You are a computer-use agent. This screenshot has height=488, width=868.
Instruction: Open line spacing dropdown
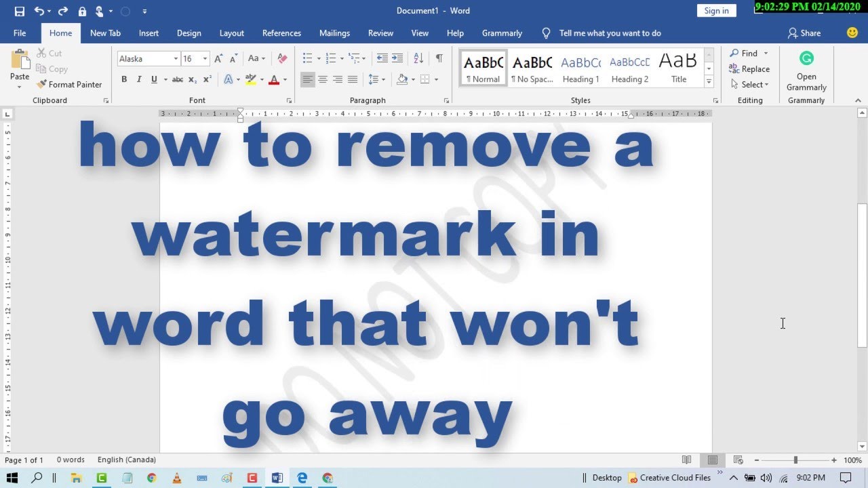[376, 79]
